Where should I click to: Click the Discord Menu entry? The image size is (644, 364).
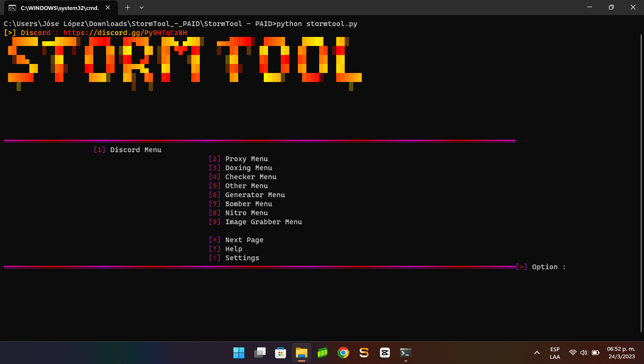coord(128,150)
